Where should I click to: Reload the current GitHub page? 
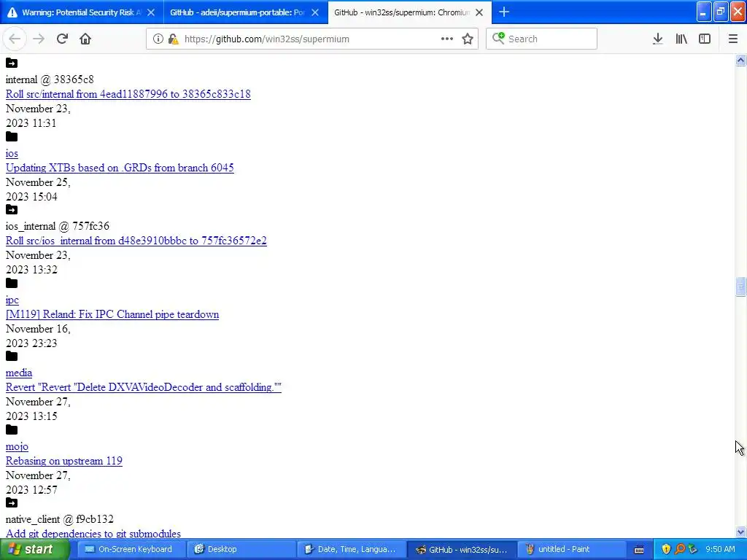62,39
